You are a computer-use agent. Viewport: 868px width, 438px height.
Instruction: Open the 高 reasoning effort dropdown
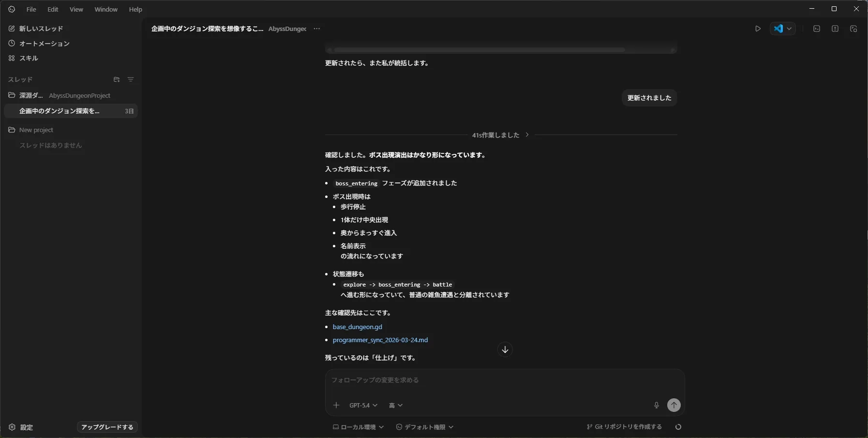[x=395, y=405]
